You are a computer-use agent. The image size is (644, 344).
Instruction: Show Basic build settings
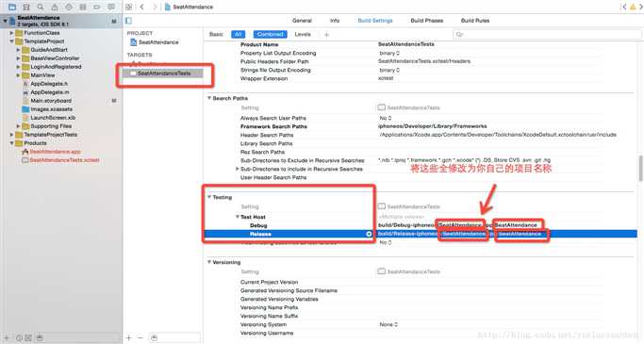click(x=216, y=35)
